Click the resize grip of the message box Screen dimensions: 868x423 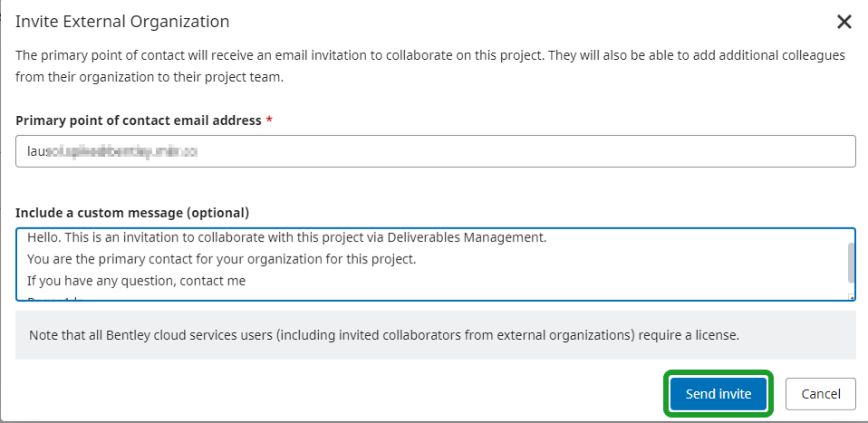(850, 296)
